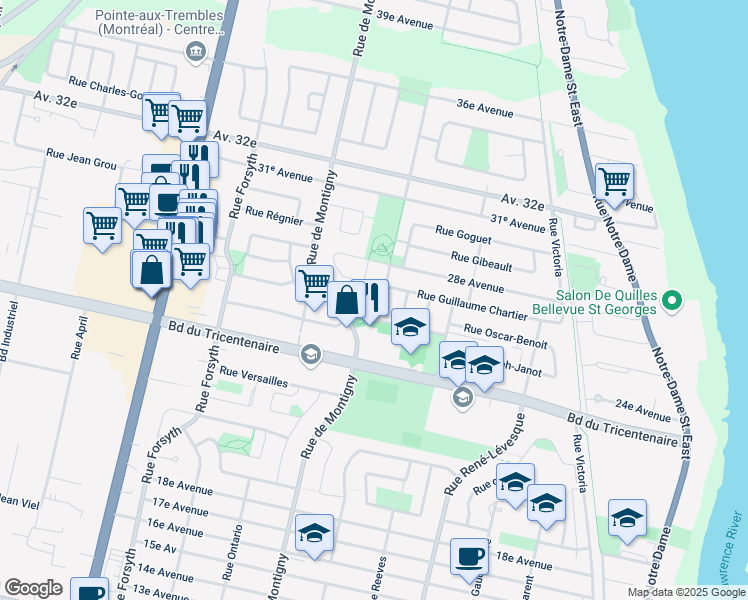Click the Rue Gibeault street label

(481, 262)
